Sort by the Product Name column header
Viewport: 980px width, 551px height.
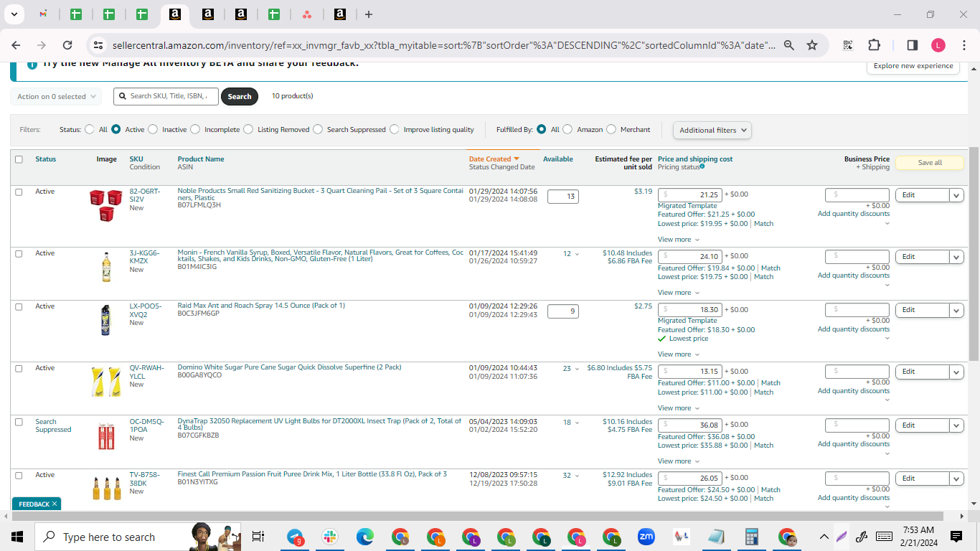[x=201, y=159]
